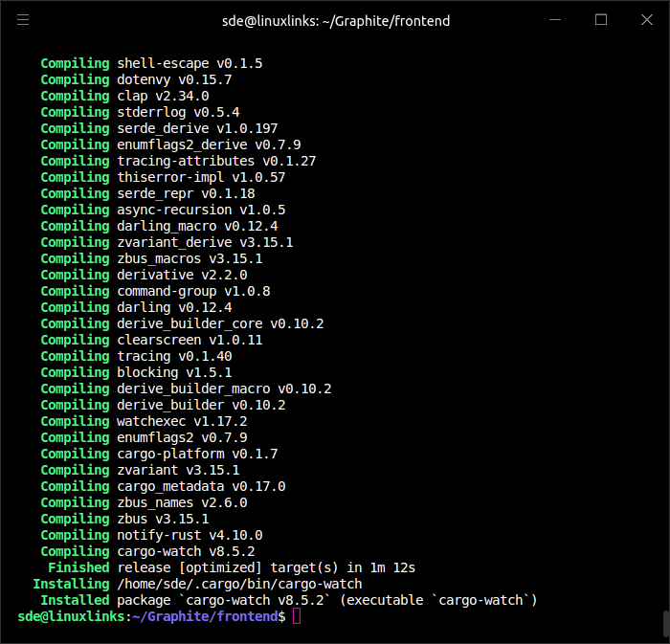Click the line 'notify-rust v4.10.0'
This screenshot has width=670, height=644.
190,535
